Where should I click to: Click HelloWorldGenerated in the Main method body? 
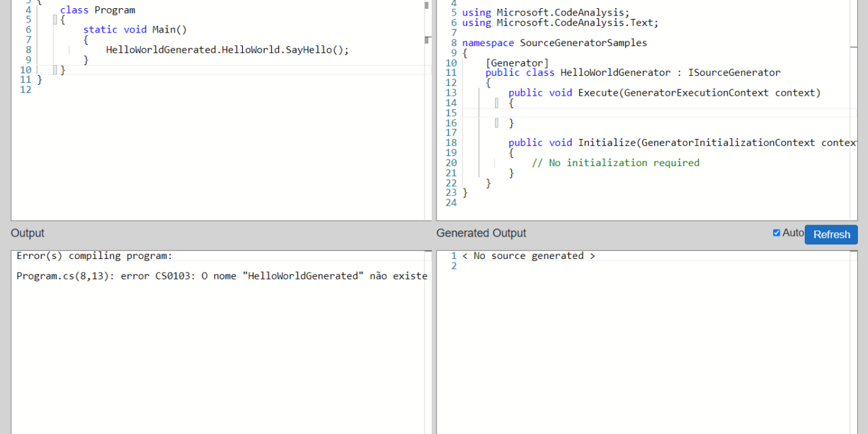pos(162,50)
